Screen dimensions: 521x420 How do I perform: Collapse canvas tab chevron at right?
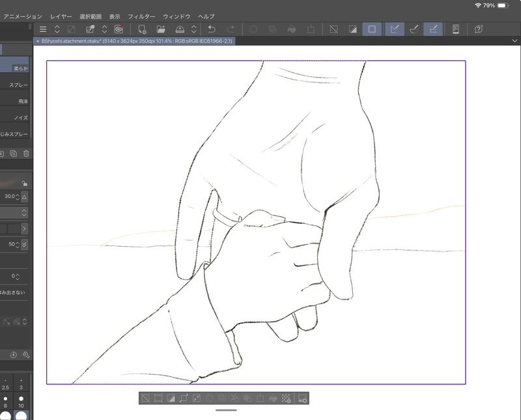click(x=514, y=41)
